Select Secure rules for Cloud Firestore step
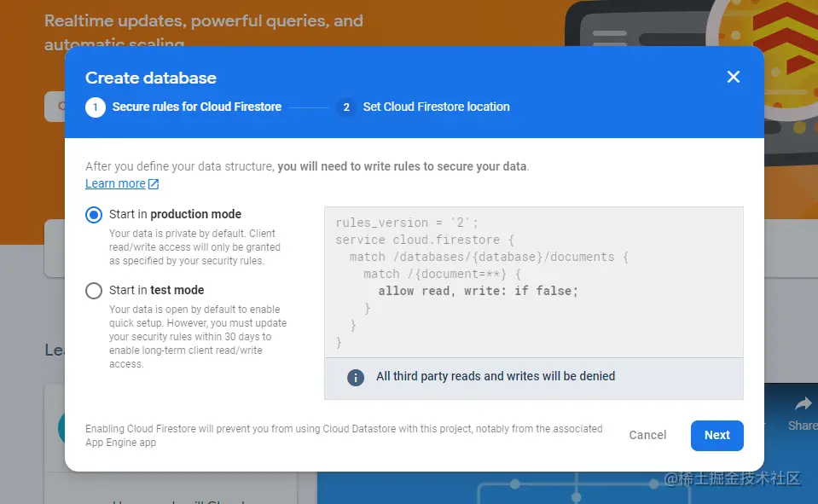Screen dimensions: 818x504 click(x=197, y=107)
